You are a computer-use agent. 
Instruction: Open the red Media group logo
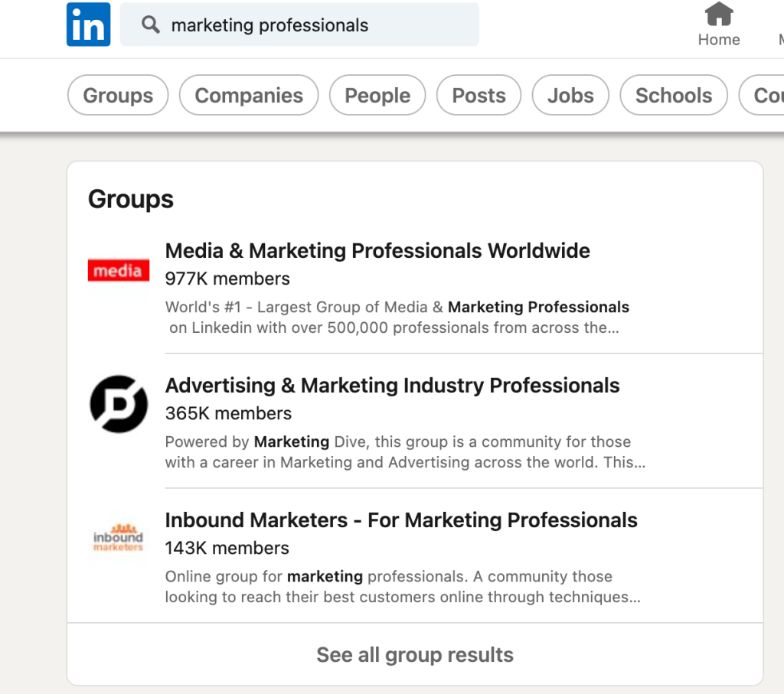pyautogui.click(x=119, y=270)
